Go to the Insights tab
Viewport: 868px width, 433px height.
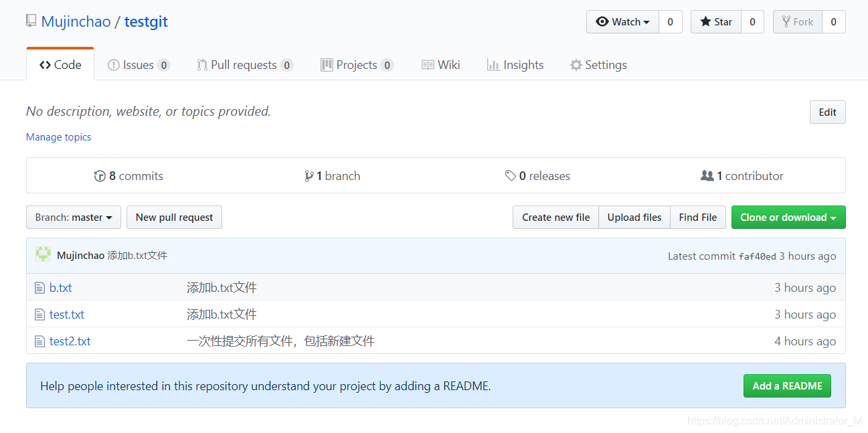pyautogui.click(x=515, y=65)
